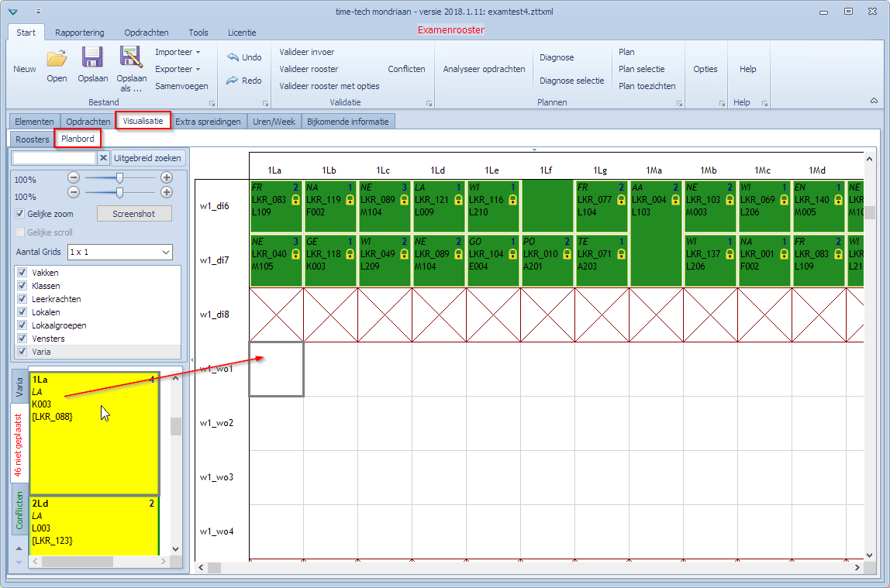Open the Opdrachten ribbon tab
The width and height of the screenshot is (890, 588).
tap(147, 33)
